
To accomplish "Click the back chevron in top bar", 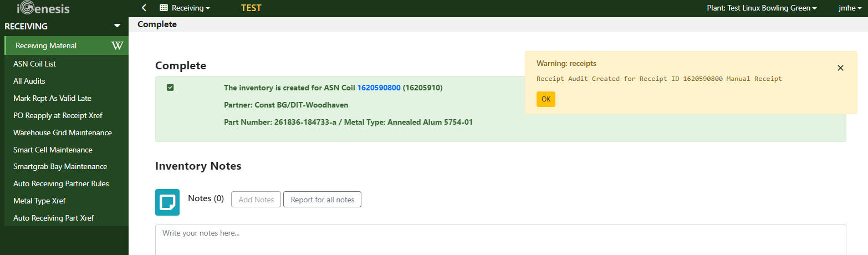I will [x=144, y=8].
